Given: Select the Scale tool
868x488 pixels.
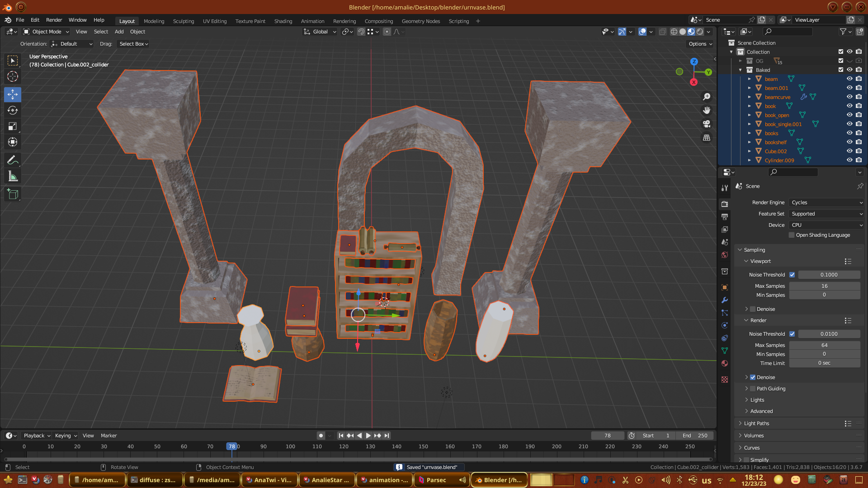Looking at the screenshot, I should 13,127.
